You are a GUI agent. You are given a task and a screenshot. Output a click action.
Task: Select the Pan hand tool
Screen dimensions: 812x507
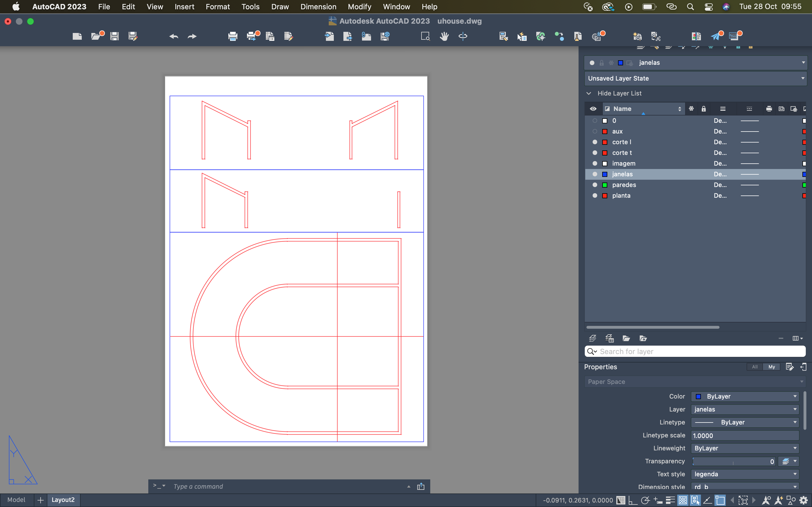coord(444,36)
